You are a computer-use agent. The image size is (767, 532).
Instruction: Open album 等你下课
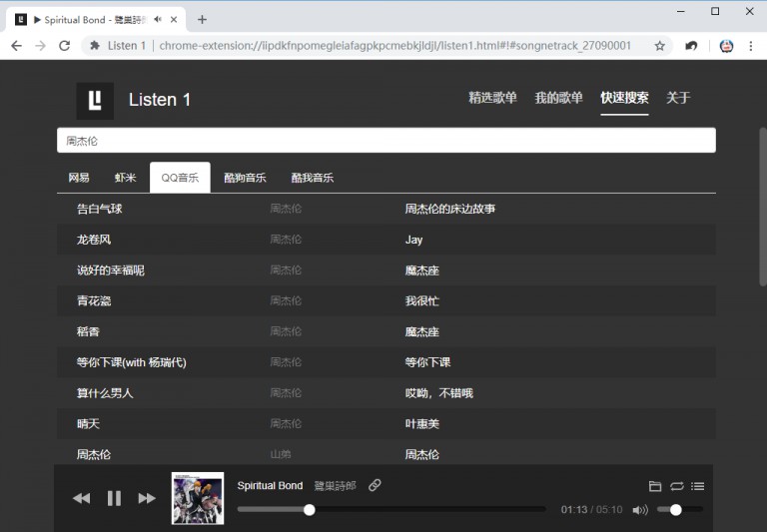pyautogui.click(x=428, y=362)
